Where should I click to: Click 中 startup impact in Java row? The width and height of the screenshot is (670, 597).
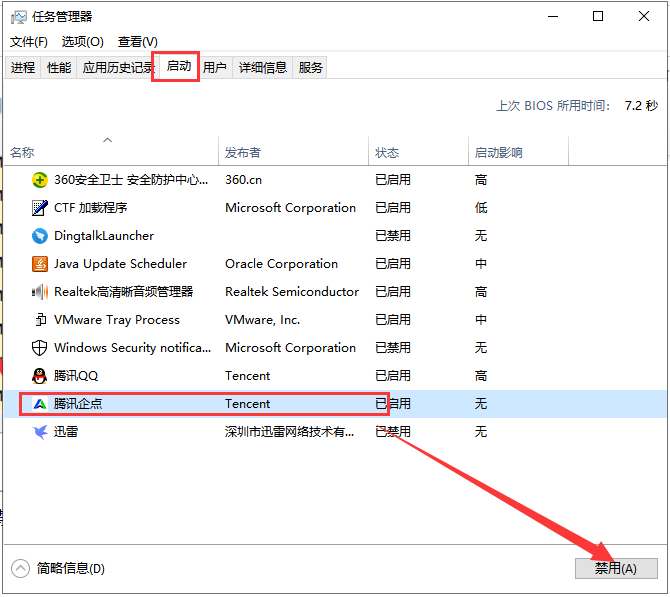[481, 264]
